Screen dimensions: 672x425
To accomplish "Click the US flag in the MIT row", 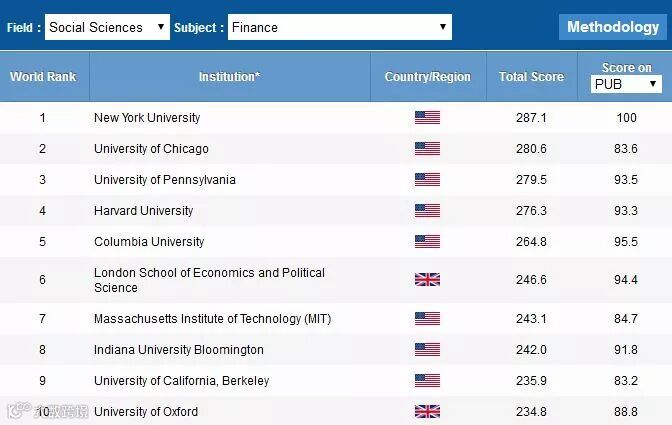I will (x=427, y=319).
